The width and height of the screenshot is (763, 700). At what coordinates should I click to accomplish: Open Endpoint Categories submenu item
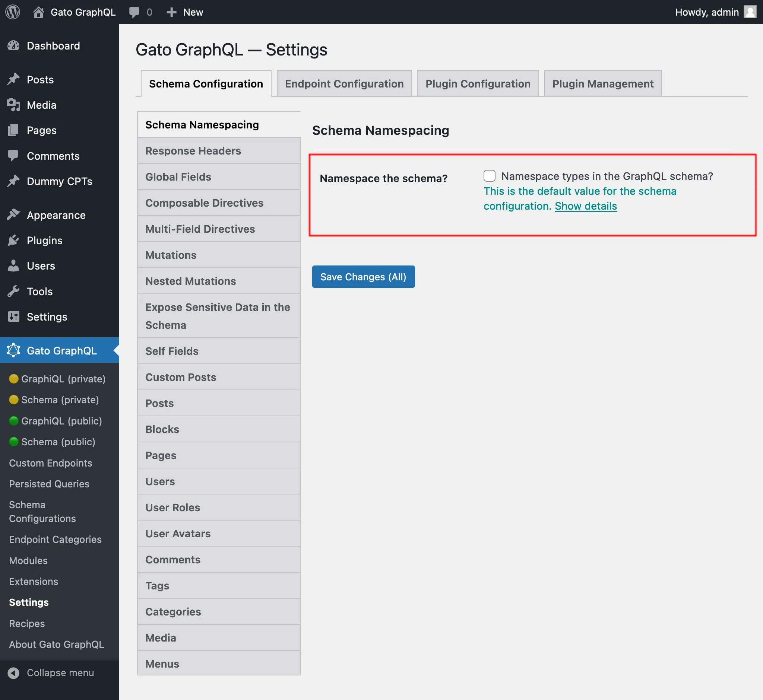point(56,540)
